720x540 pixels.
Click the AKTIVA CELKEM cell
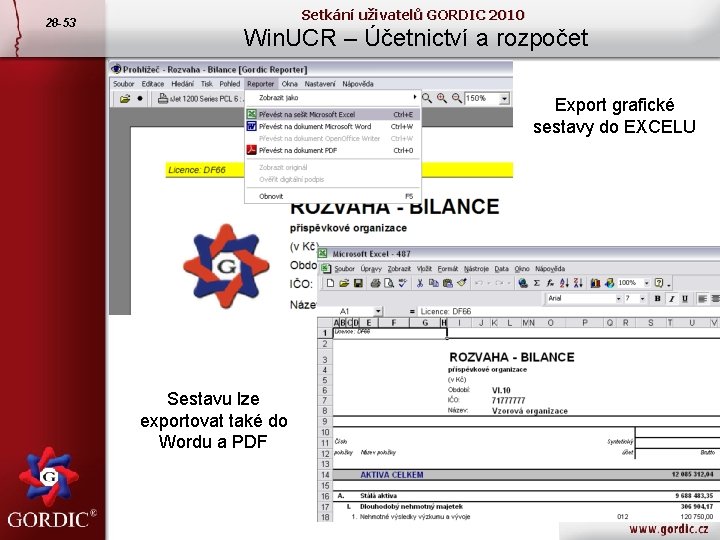pyautogui.click(x=392, y=475)
